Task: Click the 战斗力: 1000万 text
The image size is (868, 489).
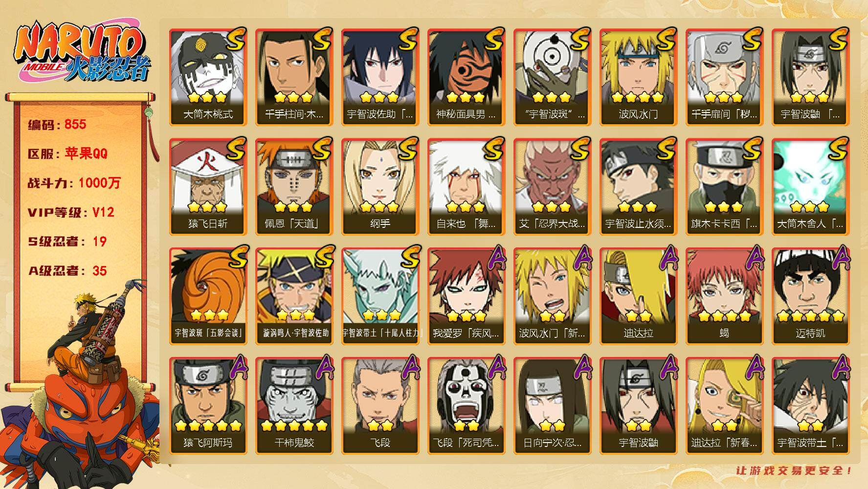Action: pyautogui.click(x=74, y=183)
